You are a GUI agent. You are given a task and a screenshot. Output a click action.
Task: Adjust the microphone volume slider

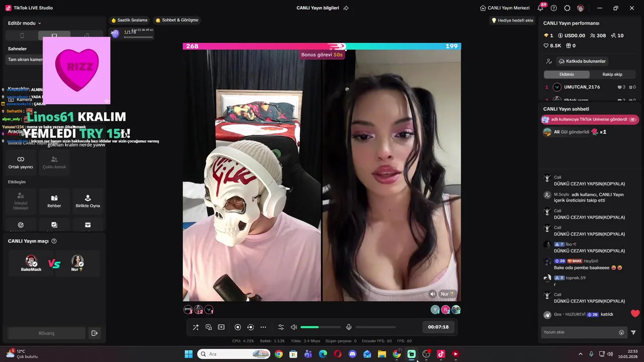click(375, 327)
